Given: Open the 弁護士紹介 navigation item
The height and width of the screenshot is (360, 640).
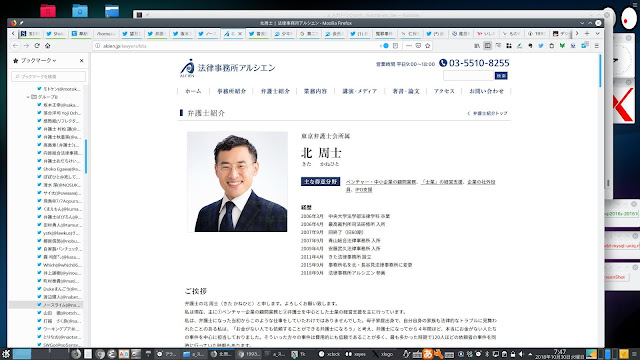Looking at the screenshot, I should coord(276,91).
